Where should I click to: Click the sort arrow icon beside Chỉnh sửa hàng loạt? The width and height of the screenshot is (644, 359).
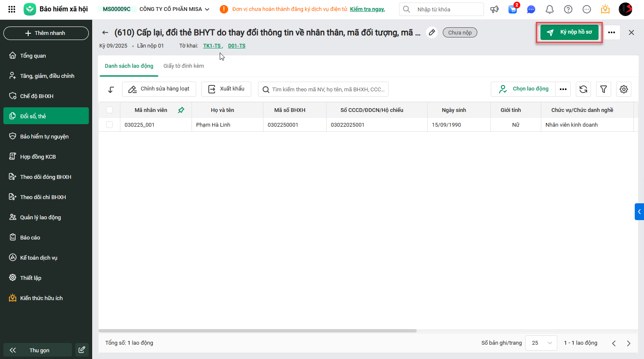pos(111,89)
